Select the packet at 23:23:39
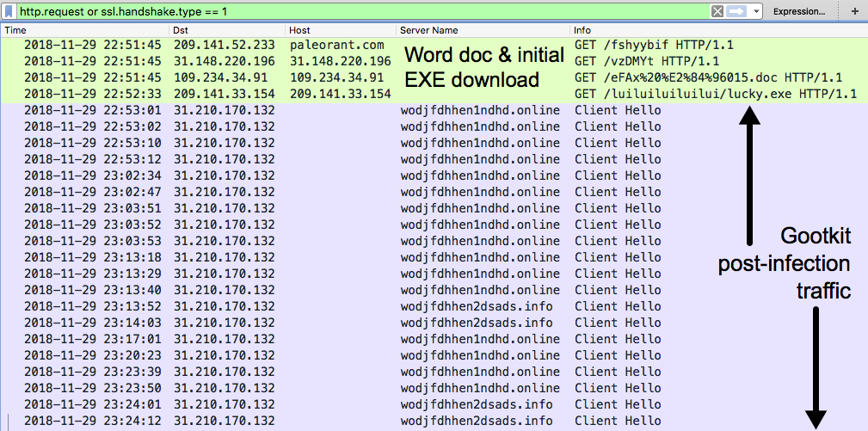This screenshot has height=431, width=868. click(x=434, y=372)
